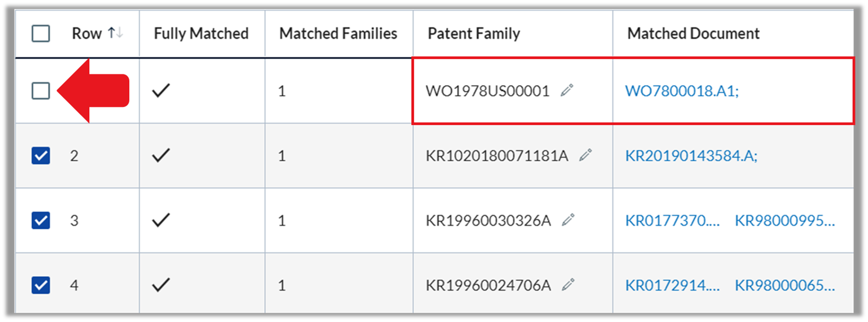Sort table using Row sort arrows
Image resolution: width=868 pixels, height=322 pixels.
coord(115,33)
